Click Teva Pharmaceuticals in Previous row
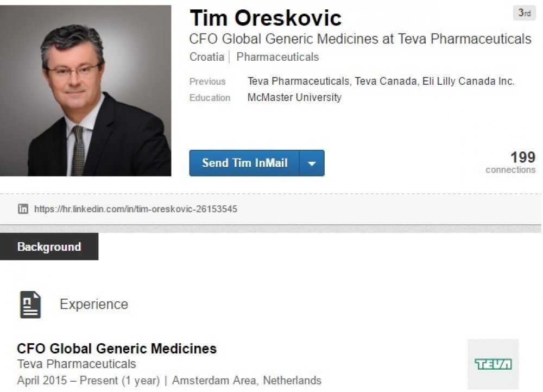 point(298,81)
